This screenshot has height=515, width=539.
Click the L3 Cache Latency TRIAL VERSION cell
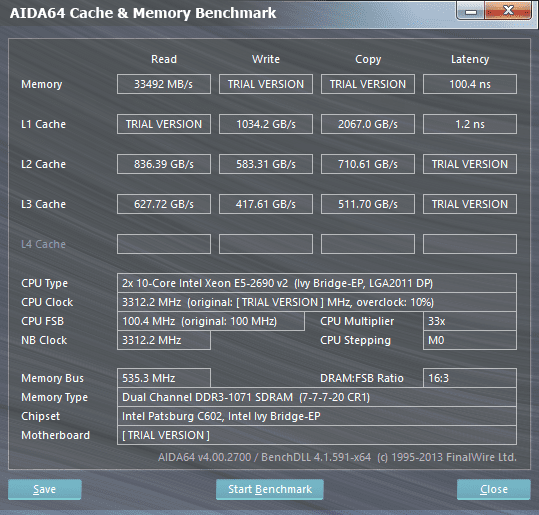coord(470,204)
